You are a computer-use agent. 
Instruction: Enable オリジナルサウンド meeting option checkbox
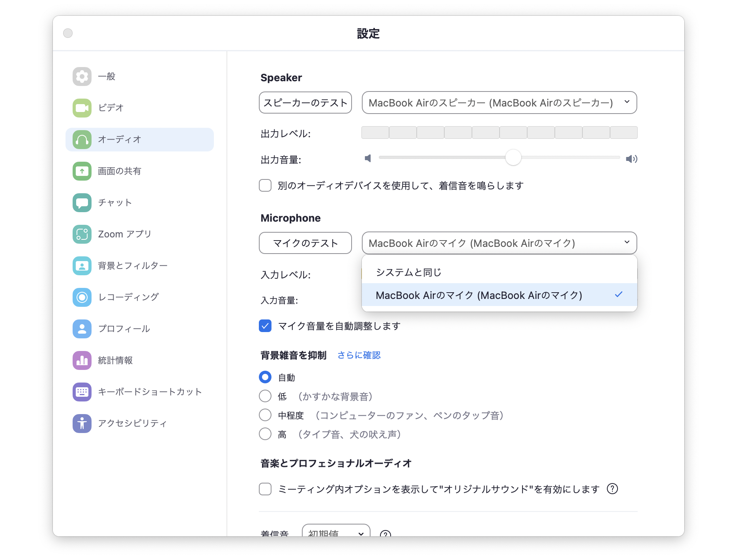pos(265,489)
